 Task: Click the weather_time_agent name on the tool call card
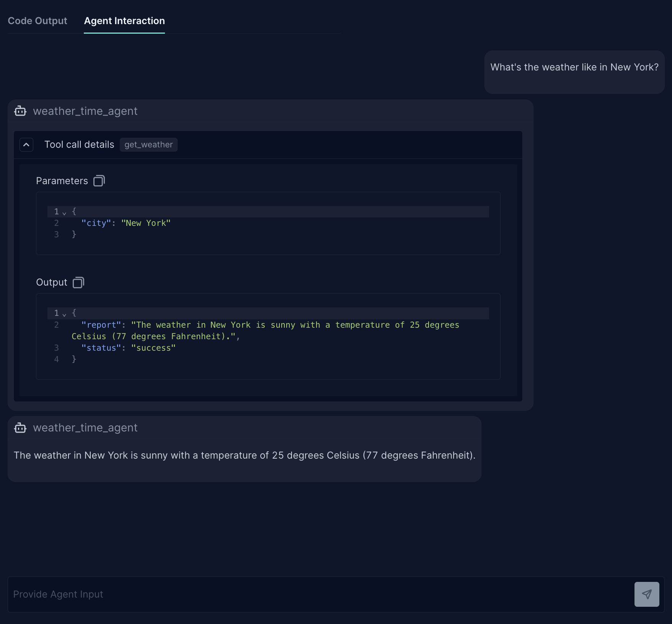[85, 111]
